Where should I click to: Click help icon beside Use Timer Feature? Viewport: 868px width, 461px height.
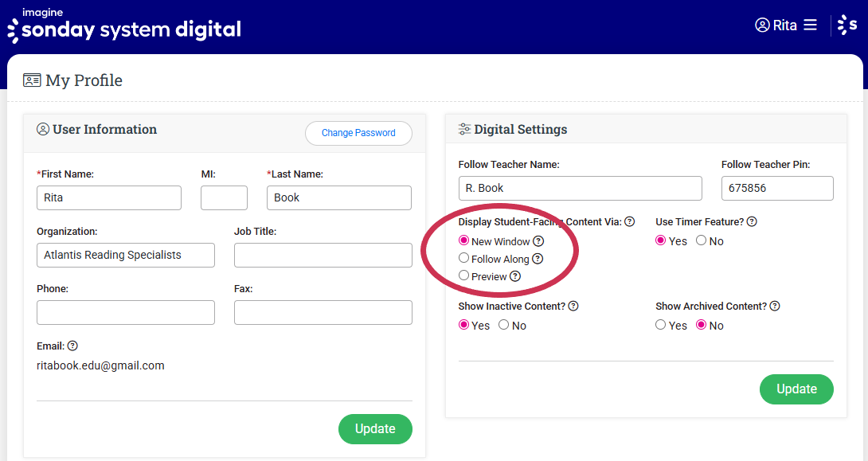752,222
